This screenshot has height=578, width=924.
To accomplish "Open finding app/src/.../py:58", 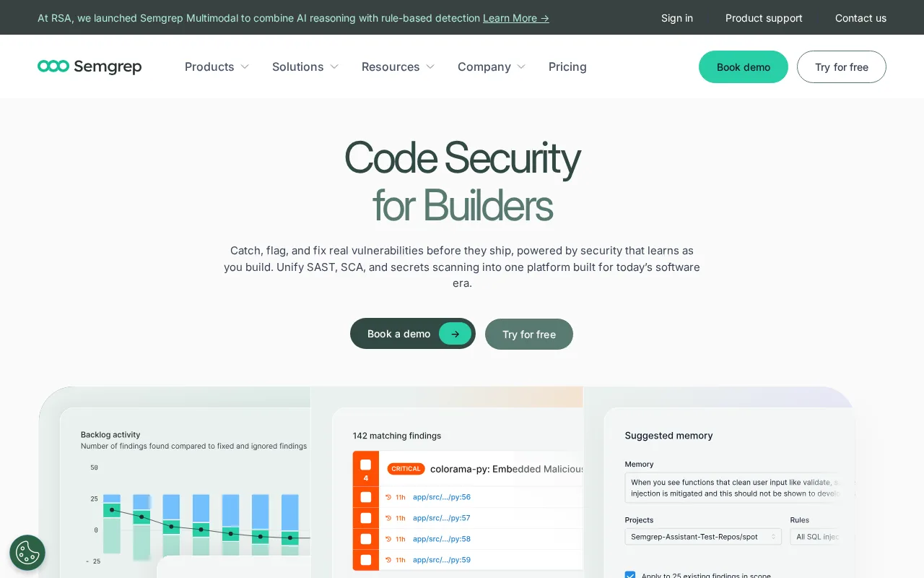I will click(442, 539).
